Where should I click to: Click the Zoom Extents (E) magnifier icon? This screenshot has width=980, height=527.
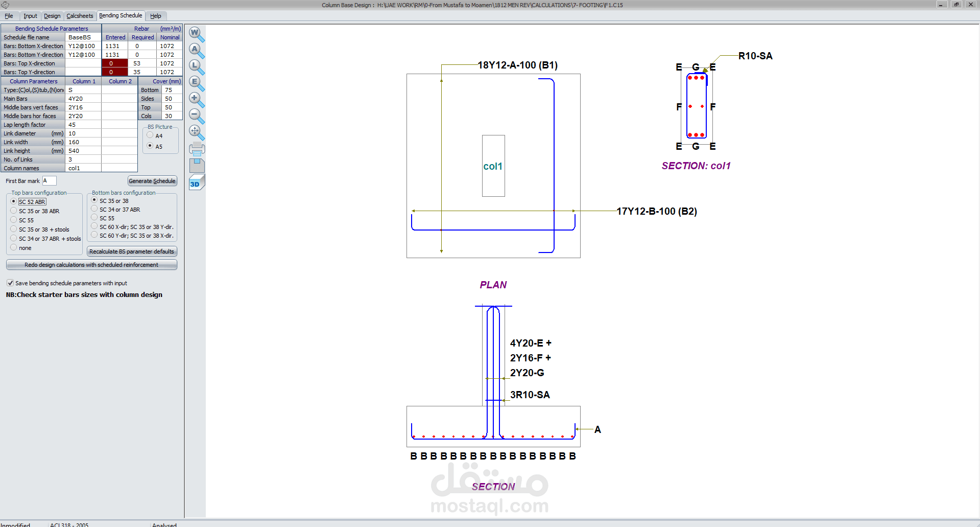(197, 84)
